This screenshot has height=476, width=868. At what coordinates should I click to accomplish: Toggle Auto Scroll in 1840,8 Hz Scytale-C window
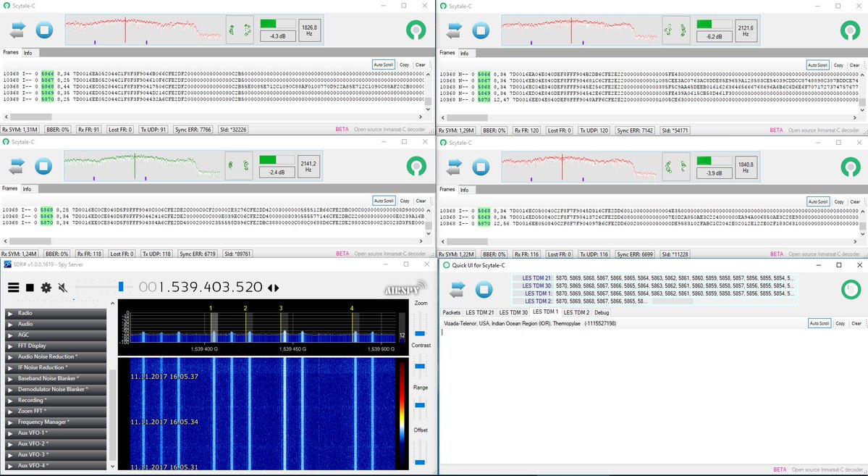(x=817, y=201)
